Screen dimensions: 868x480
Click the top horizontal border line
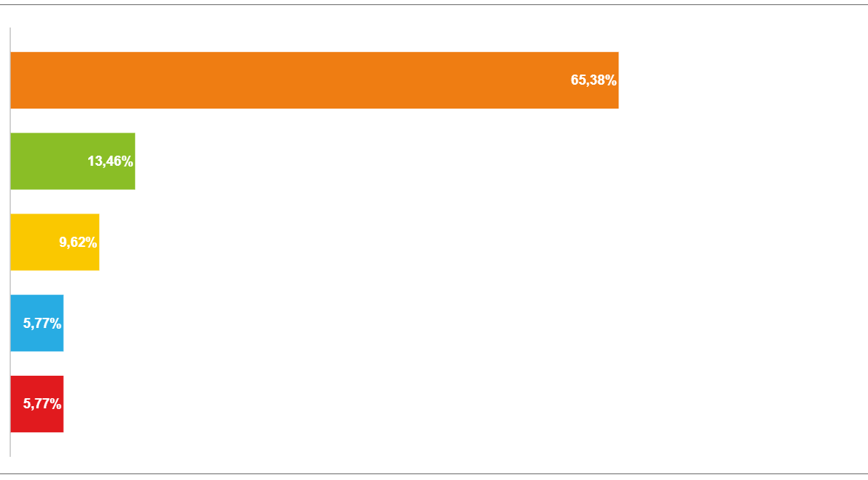[x=434, y=5]
